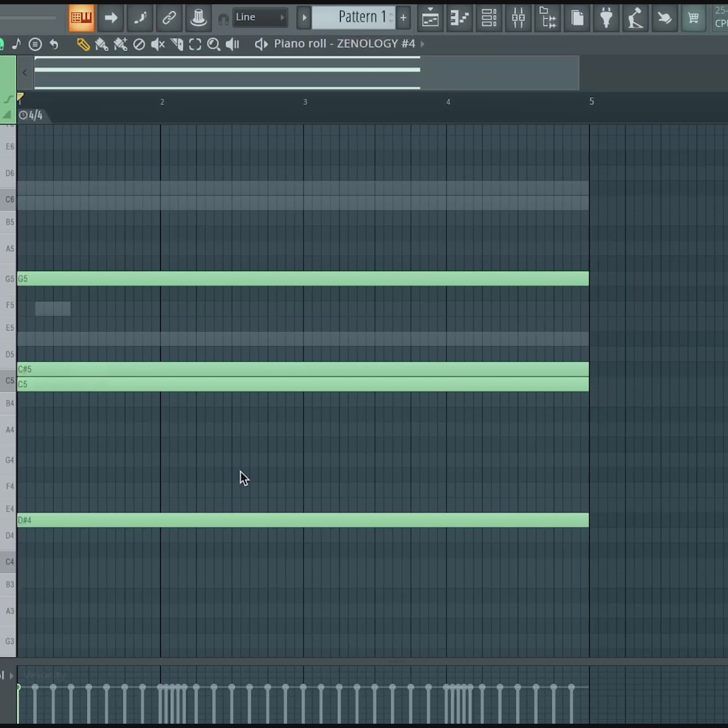Select the Mute tool
Image resolution: width=728 pixels, height=728 pixels.
pos(157,45)
